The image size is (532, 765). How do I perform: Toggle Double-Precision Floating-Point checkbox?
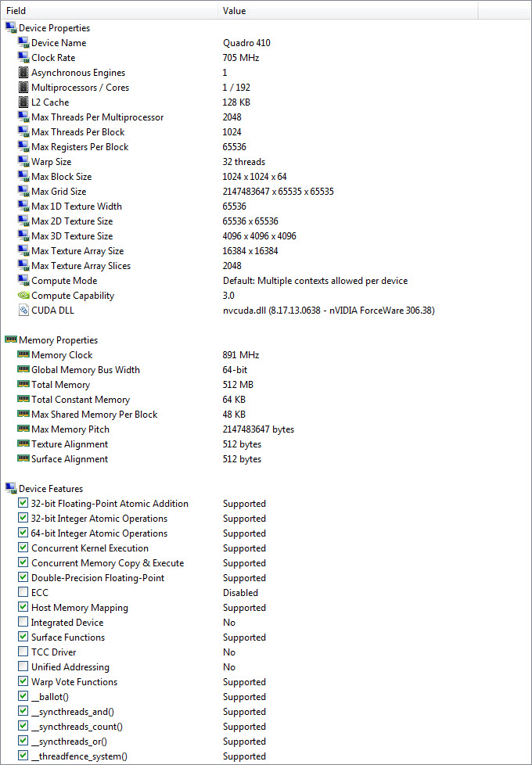[x=23, y=577]
